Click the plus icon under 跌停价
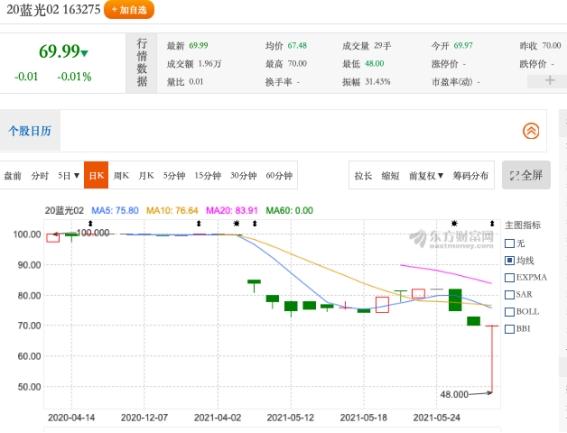The width and height of the screenshot is (567, 433). [x=550, y=80]
